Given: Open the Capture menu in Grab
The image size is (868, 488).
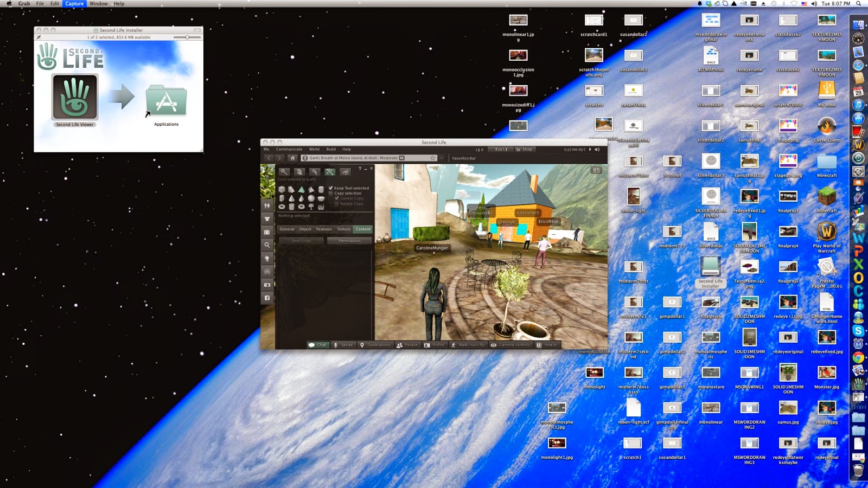Looking at the screenshot, I should 74,3.
